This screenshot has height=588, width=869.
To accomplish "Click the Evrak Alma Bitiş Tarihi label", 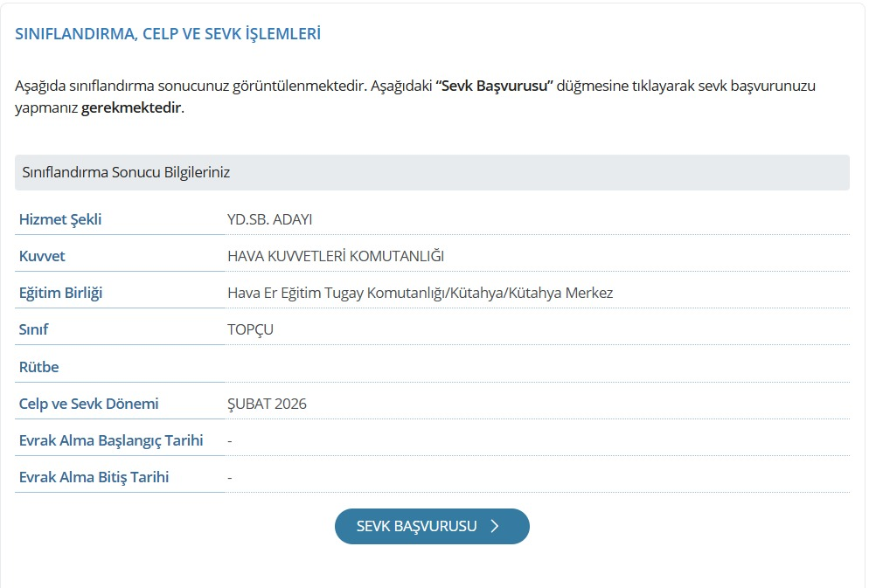I will 94,477.
